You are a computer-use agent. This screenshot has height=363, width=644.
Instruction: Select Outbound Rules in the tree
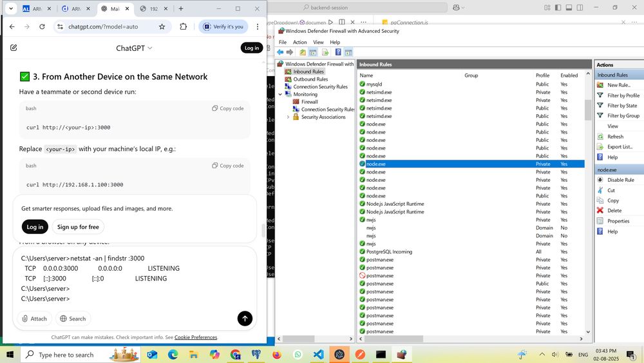tap(310, 79)
